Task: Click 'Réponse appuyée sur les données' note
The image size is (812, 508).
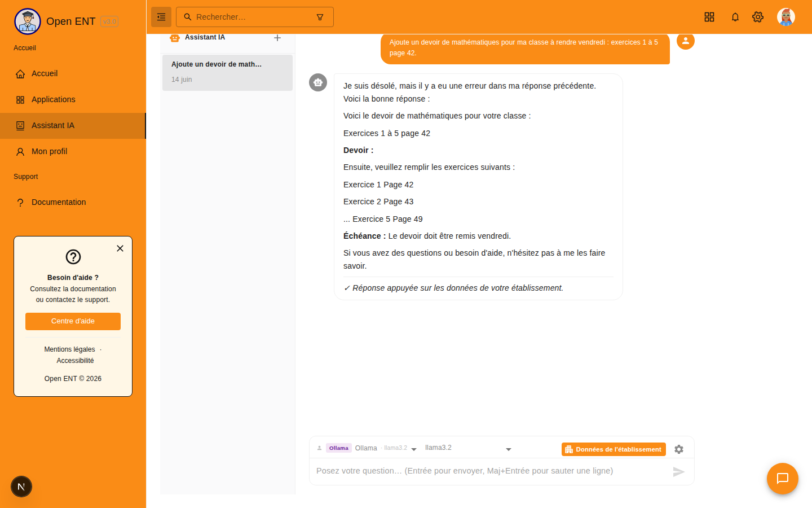Action: [453, 288]
